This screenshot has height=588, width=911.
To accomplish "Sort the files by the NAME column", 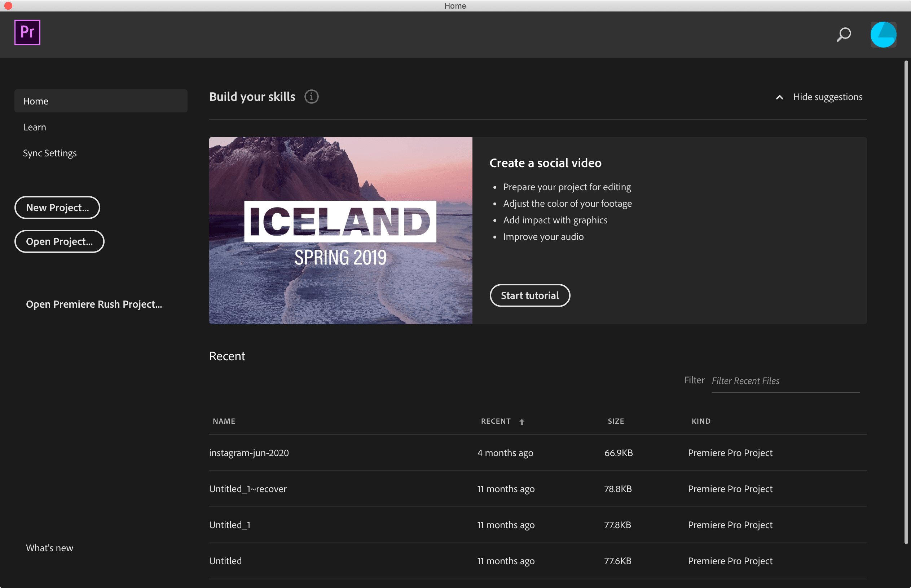I will pos(224,421).
